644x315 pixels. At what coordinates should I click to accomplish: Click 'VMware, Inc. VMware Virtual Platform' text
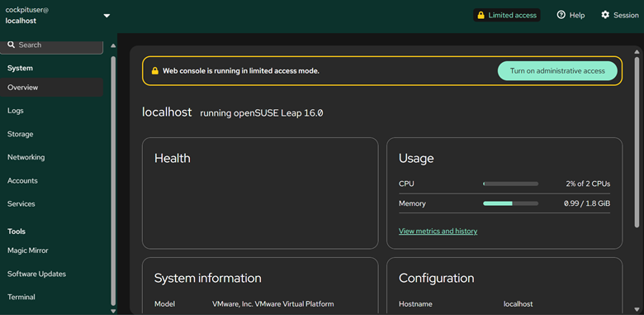coord(273,304)
